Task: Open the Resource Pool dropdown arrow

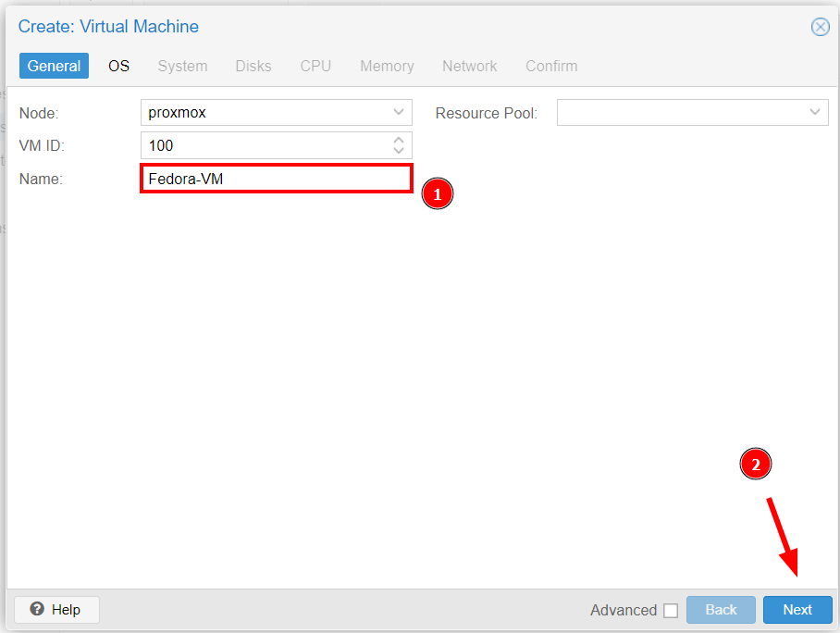Action: click(x=815, y=113)
